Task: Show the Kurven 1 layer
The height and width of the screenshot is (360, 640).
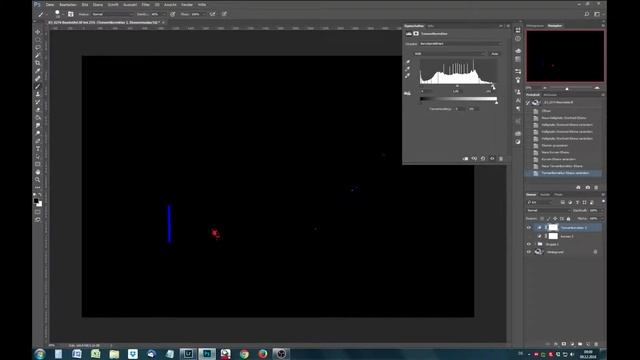Action: pos(529,236)
